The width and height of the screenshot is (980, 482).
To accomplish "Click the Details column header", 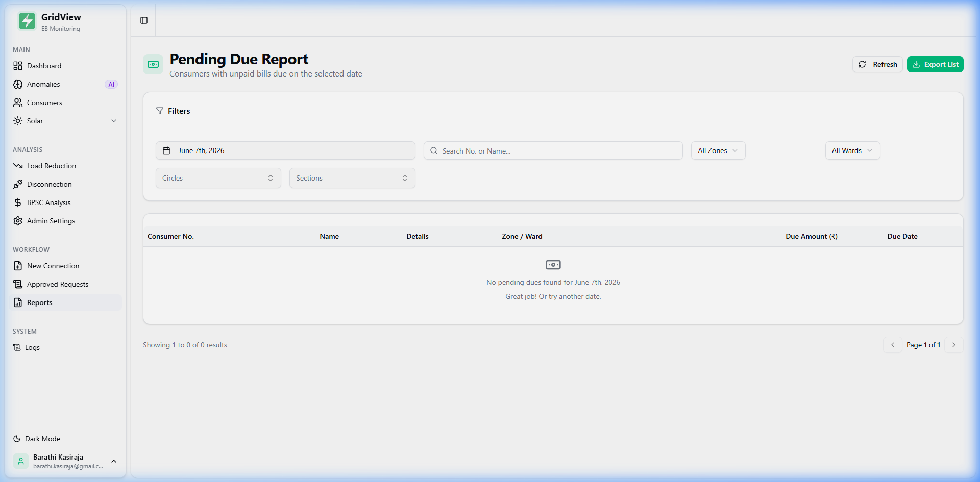I will [418, 236].
